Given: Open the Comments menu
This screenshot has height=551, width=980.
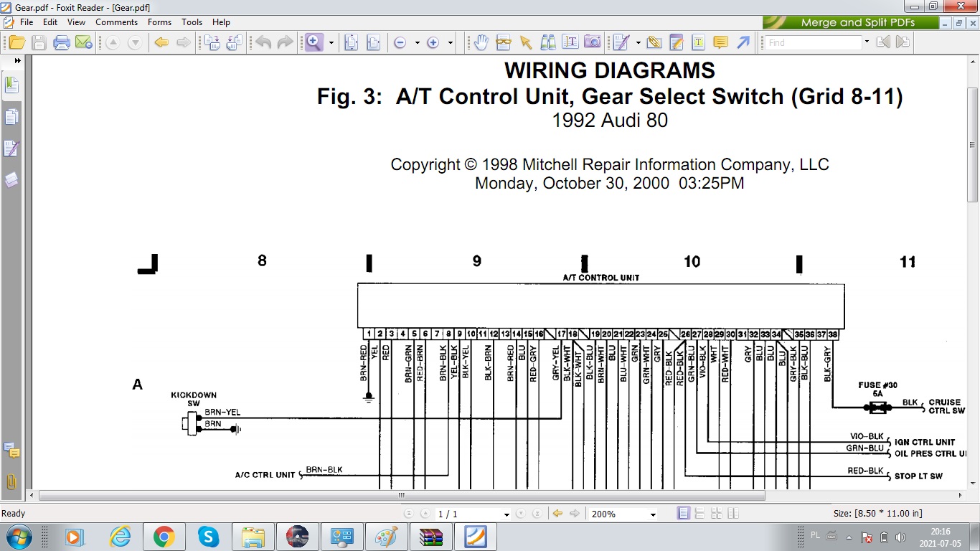Looking at the screenshot, I should 116,22.
